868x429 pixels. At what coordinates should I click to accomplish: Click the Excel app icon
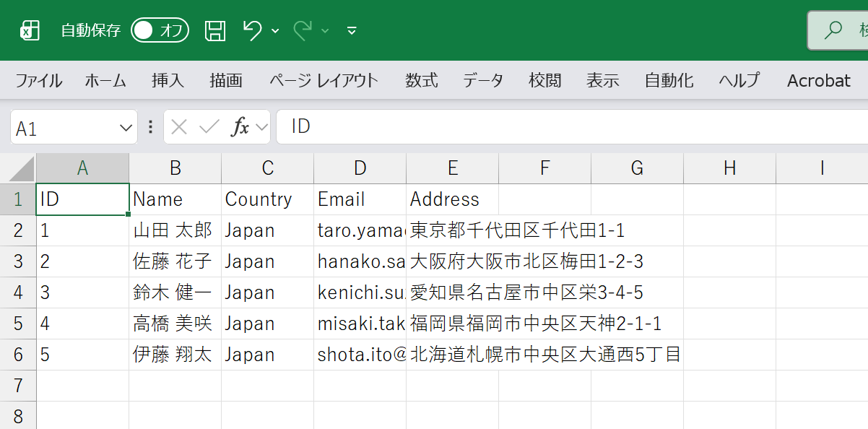click(x=30, y=30)
